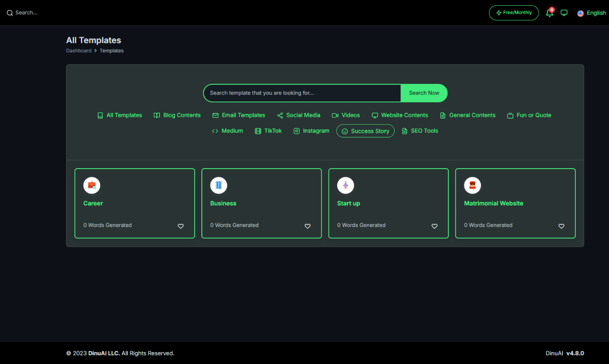Focus the template search input field
Screen dimensions: 609x364
pyautogui.click(x=302, y=93)
